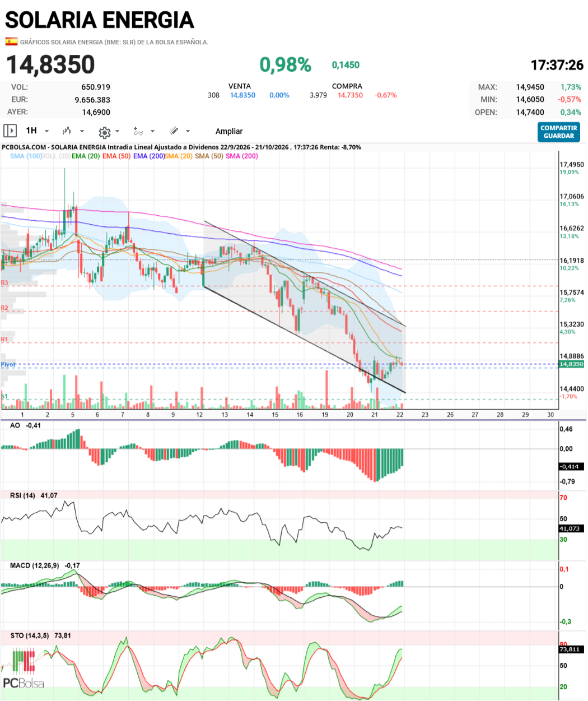The width and height of the screenshot is (588, 701).
Task: Toggle the pink SMA (200) indicator legend
Action: tap(242, 156)
